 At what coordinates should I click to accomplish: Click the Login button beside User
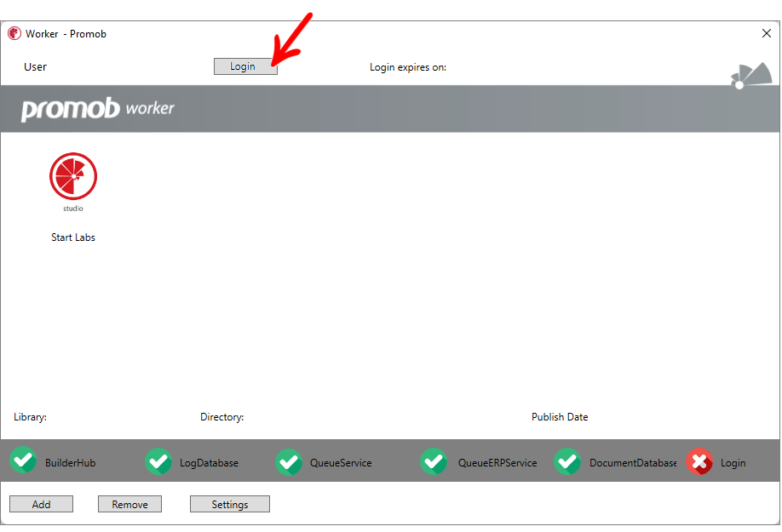pyautogui.click(x=245, y=66)
